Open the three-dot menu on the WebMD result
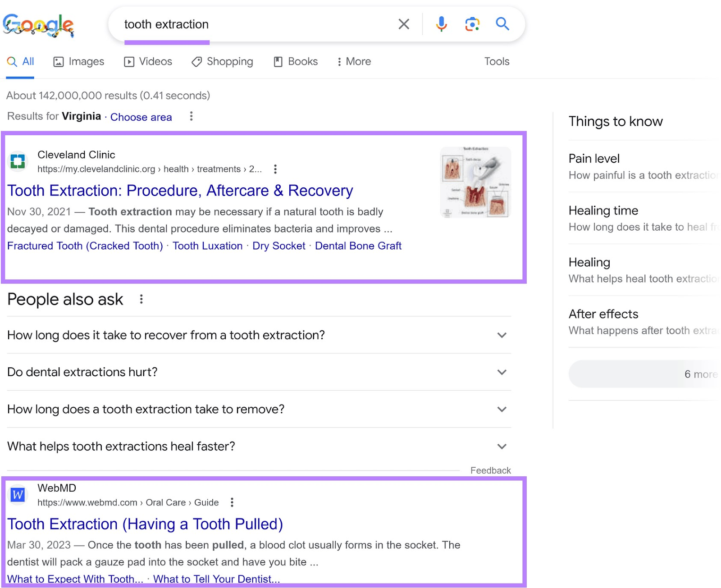This screenshot has width=721, height=588. point(232,501)
